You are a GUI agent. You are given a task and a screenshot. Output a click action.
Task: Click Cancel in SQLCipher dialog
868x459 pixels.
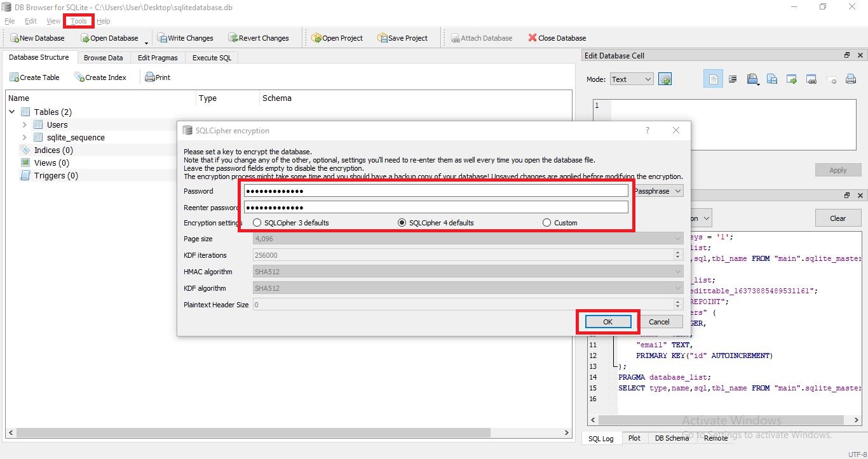coord(659,322)
